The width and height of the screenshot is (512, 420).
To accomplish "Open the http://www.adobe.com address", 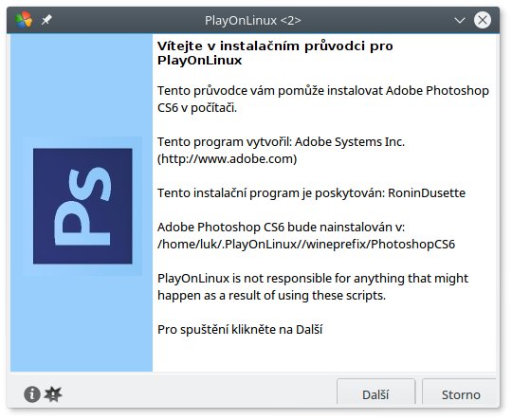I will tap(228, 159).
